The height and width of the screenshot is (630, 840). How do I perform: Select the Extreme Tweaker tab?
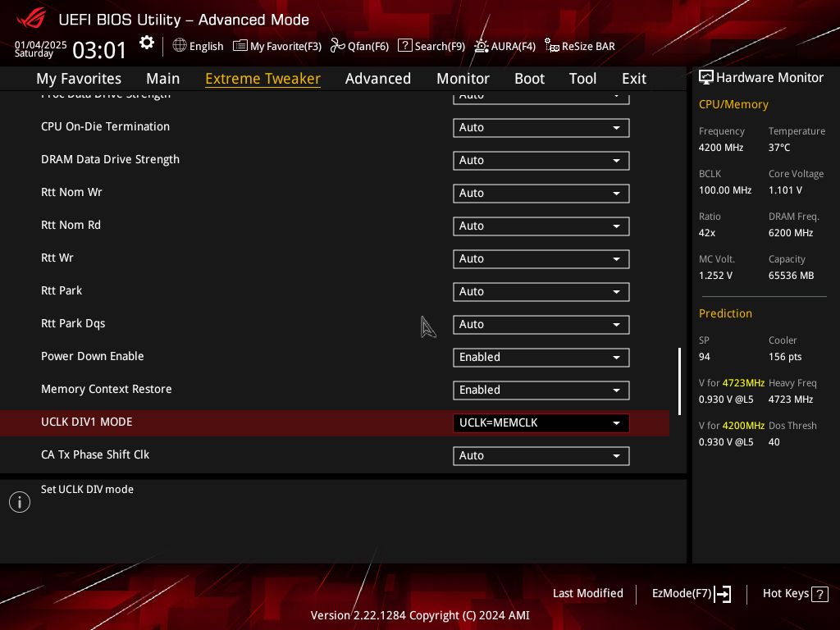pos(262,79)
